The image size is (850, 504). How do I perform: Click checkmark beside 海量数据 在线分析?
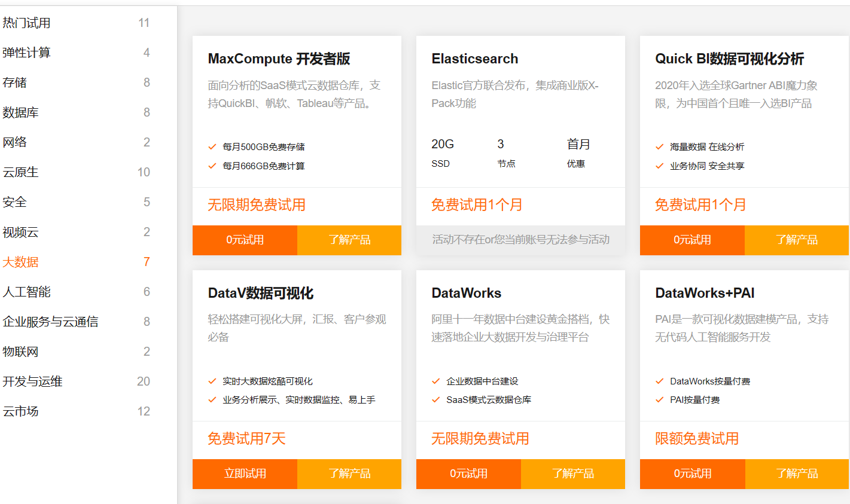pos(659,146)
